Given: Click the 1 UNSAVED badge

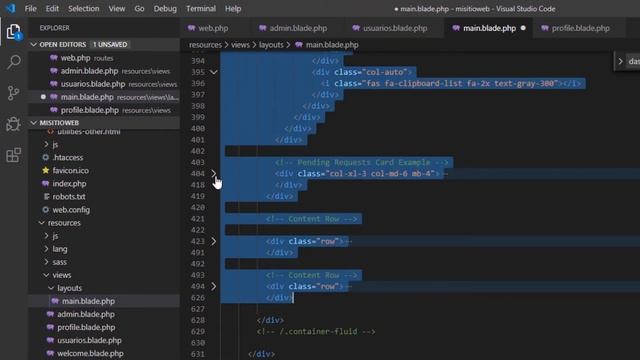Looking at the screenshot, I should (x=110, y=44).
